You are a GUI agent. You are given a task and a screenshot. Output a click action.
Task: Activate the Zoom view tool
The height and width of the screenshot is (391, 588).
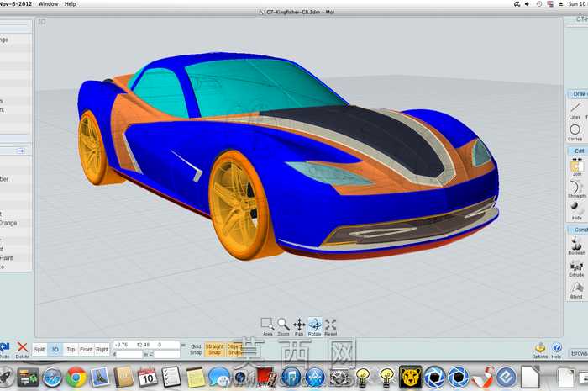[284, 326]
